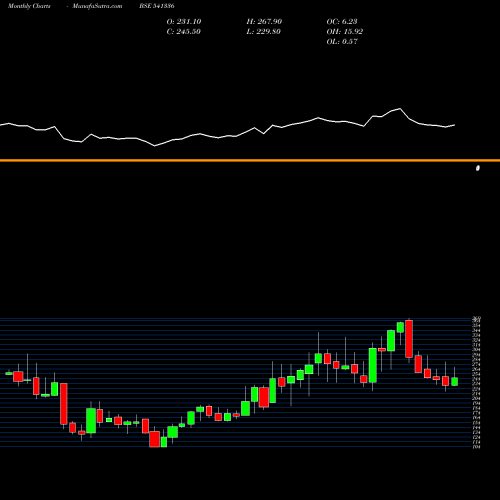Image resolution: width=500 pixels, height=500 pixels.
Task: Select the last green candle on the right
Action: click(x=454, y=381)
